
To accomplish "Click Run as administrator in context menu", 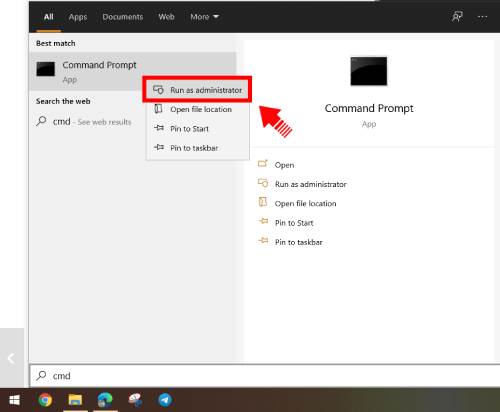I will coord(197,90).
